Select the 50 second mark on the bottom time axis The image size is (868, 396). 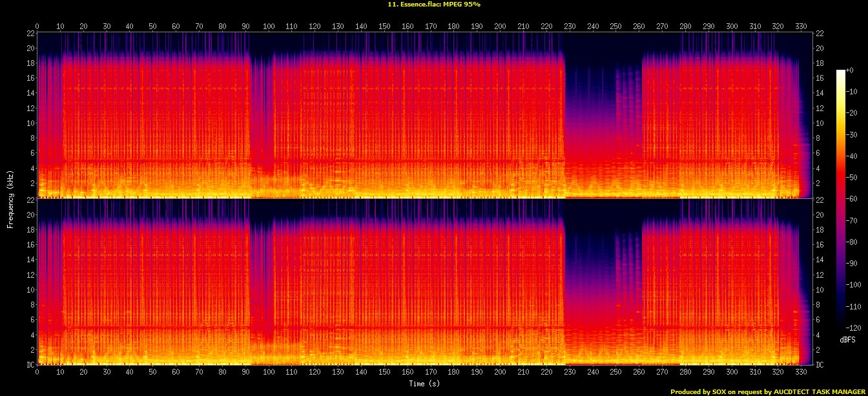tap(153, 373)
